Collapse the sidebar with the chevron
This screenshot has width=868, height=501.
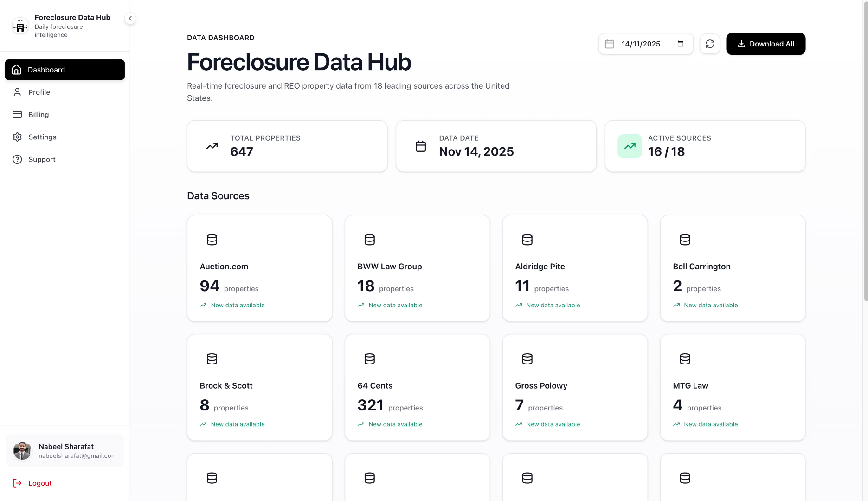(130, 18)
